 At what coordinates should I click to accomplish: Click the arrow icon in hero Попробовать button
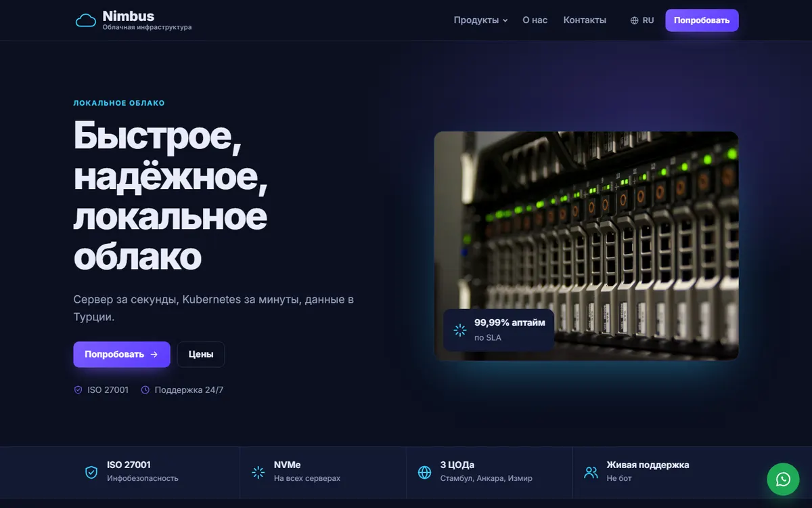coord(154,354)
